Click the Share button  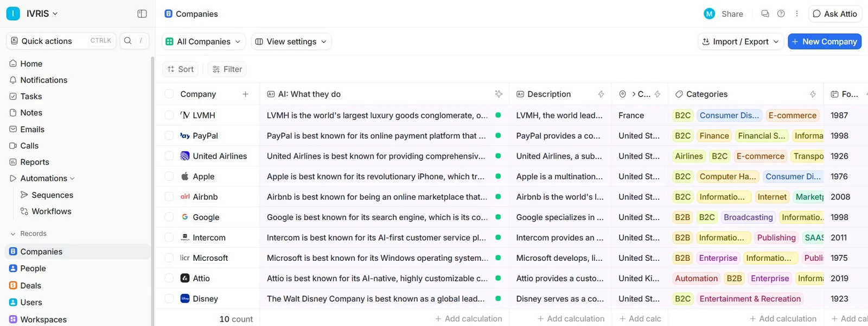tap(732, 14)
